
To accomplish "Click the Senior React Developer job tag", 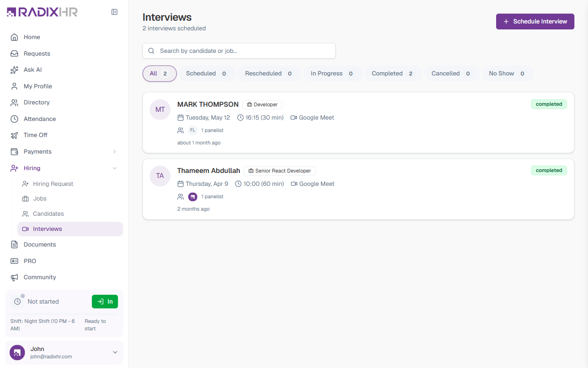I will click(280, 171).
